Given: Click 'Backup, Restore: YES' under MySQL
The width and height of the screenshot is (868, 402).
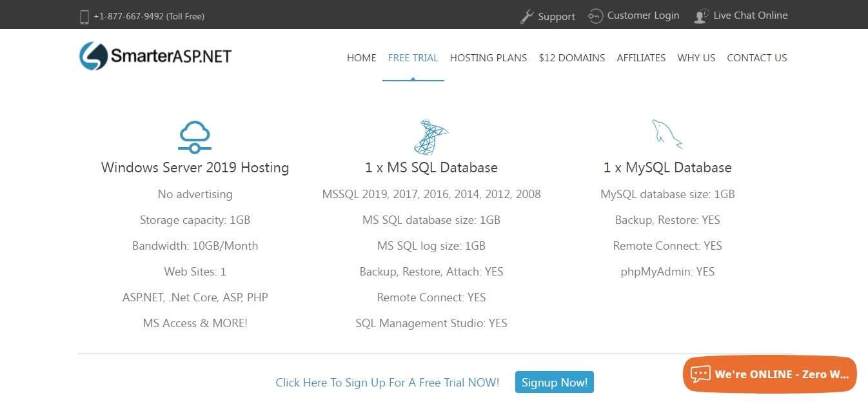Looking at the screenshot, I should (667, 220).
